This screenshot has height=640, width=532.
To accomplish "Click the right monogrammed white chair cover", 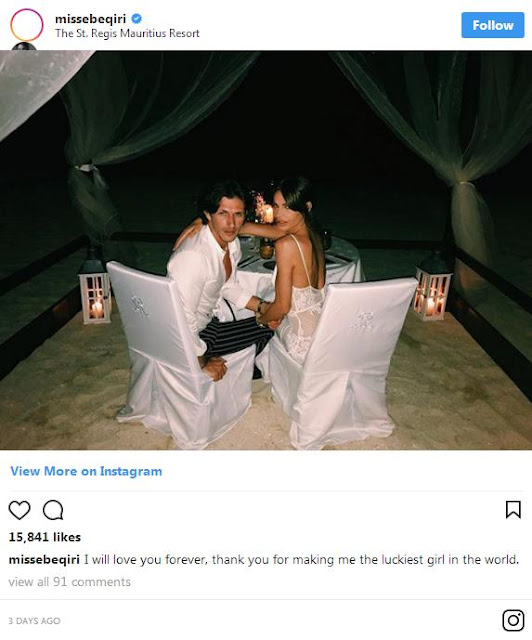I will 342,361.
